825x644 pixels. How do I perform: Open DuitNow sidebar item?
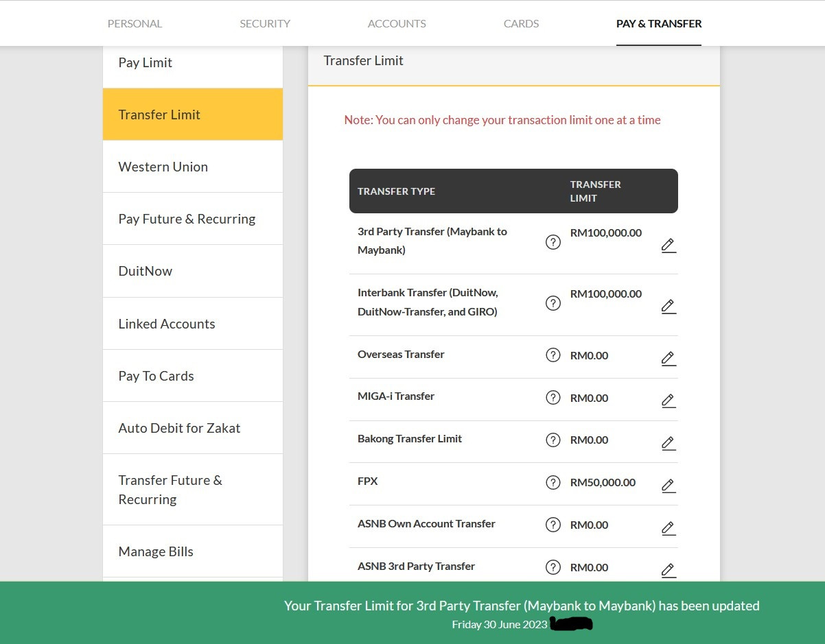pos(193,271)
